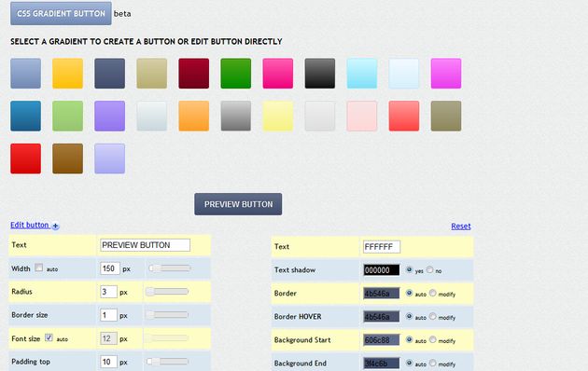Screen dimensions: 588x371
Task: Click the Border size field showing 1
Action: pos(108,315)
